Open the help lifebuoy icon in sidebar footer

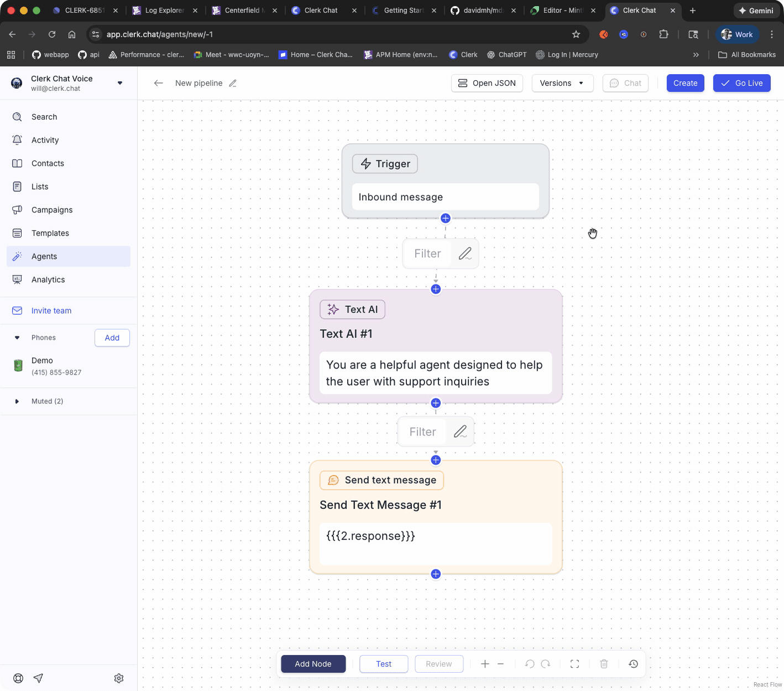click(x=18, y=678)
